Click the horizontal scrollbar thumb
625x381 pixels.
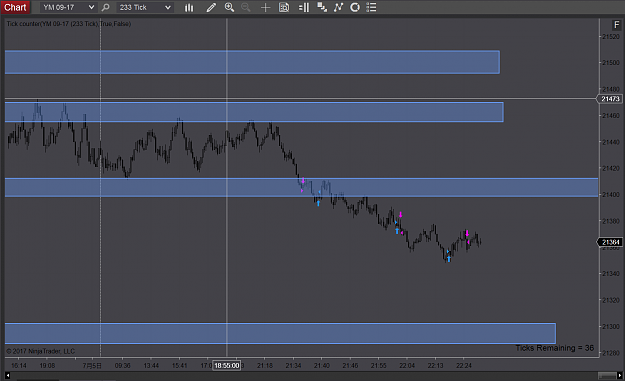point(607,375)
